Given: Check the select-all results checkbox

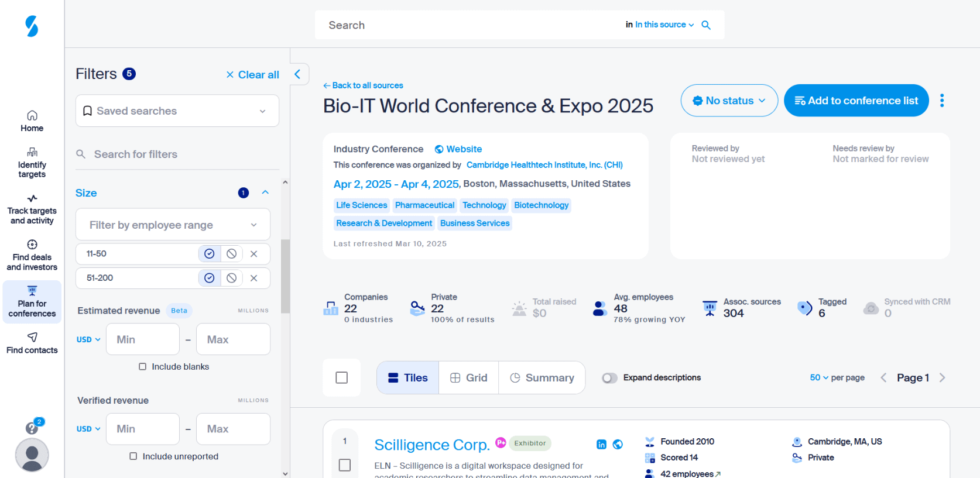Looking at the screenshot, I should 342,378.
